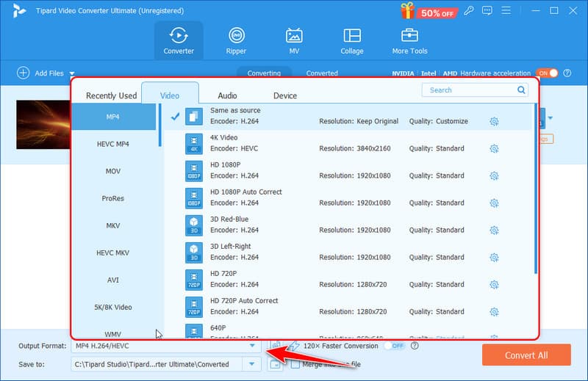
Task: Expand Save to path dropdown
Action: pyautogui.click(x=252, y=364)
